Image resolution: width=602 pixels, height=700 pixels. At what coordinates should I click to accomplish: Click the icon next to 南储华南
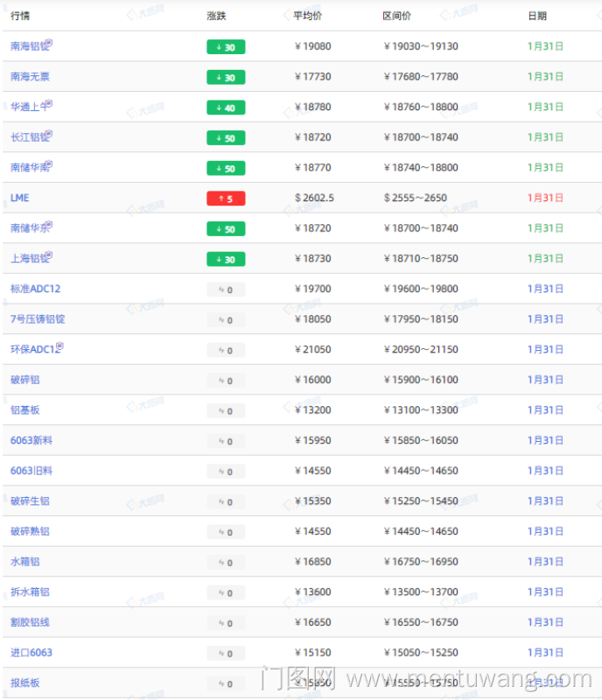[x=49, y=164]
